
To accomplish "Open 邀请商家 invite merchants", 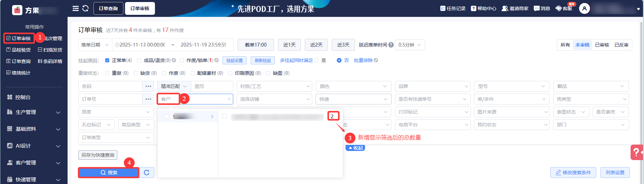I will [515, 8].
